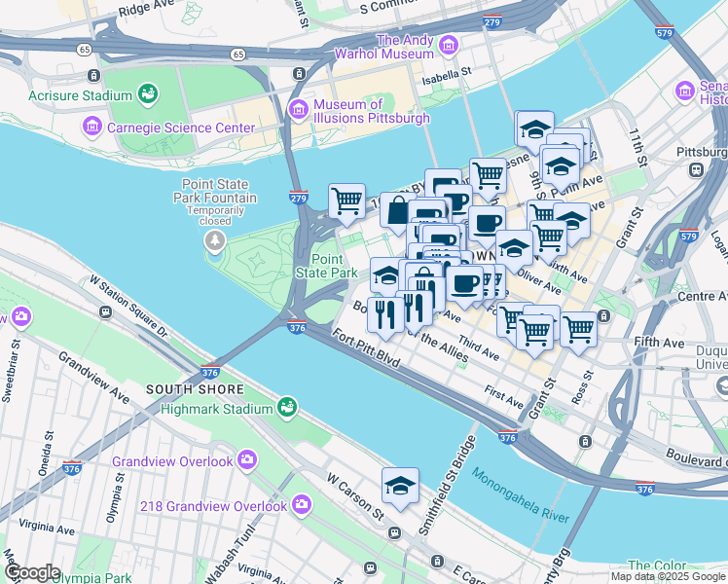Click the Map data ©2025 Google attribution

click(669, 576)
